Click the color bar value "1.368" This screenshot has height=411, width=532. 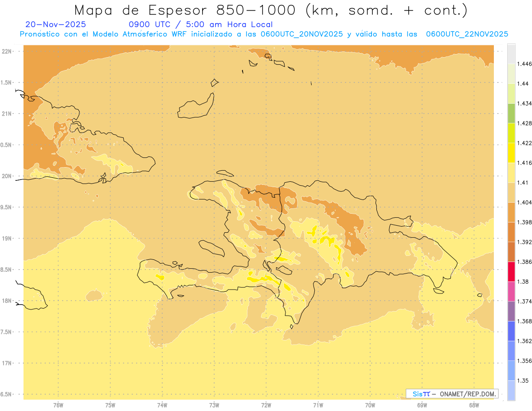point(524,321)
